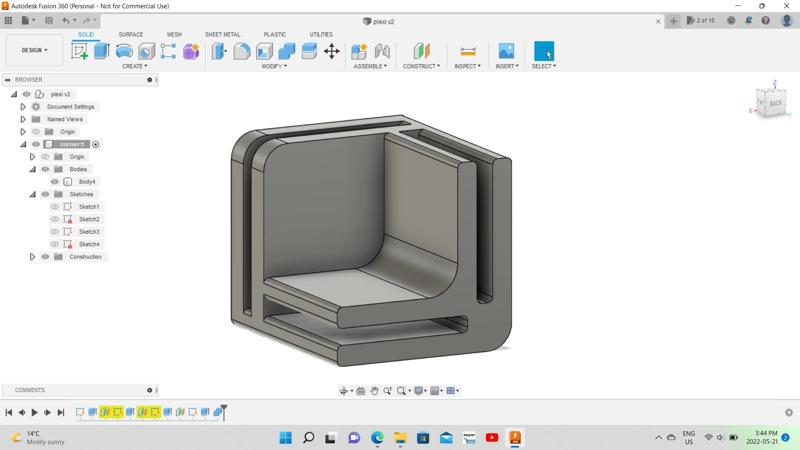
Task: Show Sketch1 using its eye icon
Action: [x=55, y=207]
